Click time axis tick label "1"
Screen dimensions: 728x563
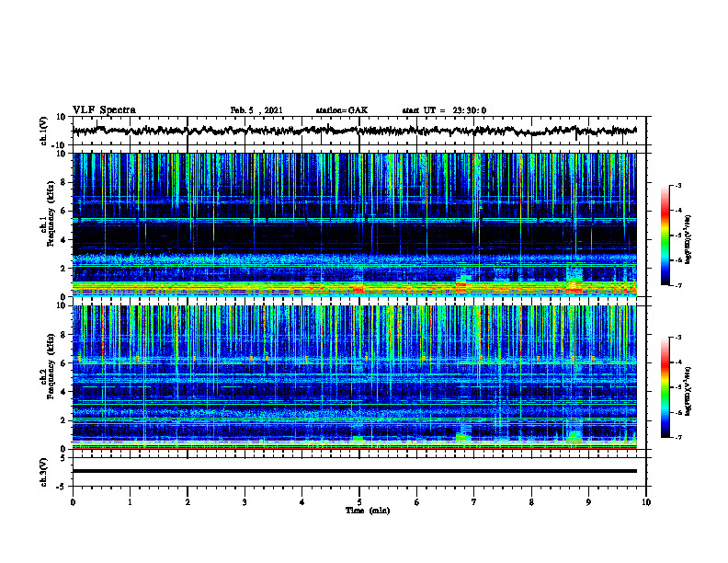click(130, 502)
